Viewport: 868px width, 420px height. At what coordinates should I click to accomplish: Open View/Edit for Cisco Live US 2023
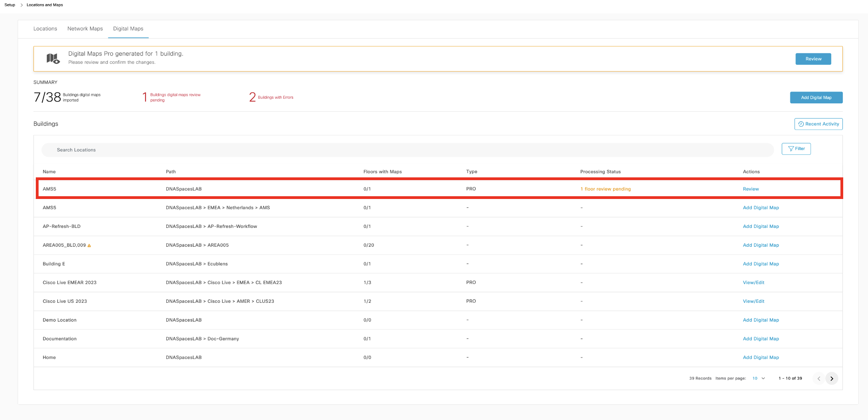(753, 301)
